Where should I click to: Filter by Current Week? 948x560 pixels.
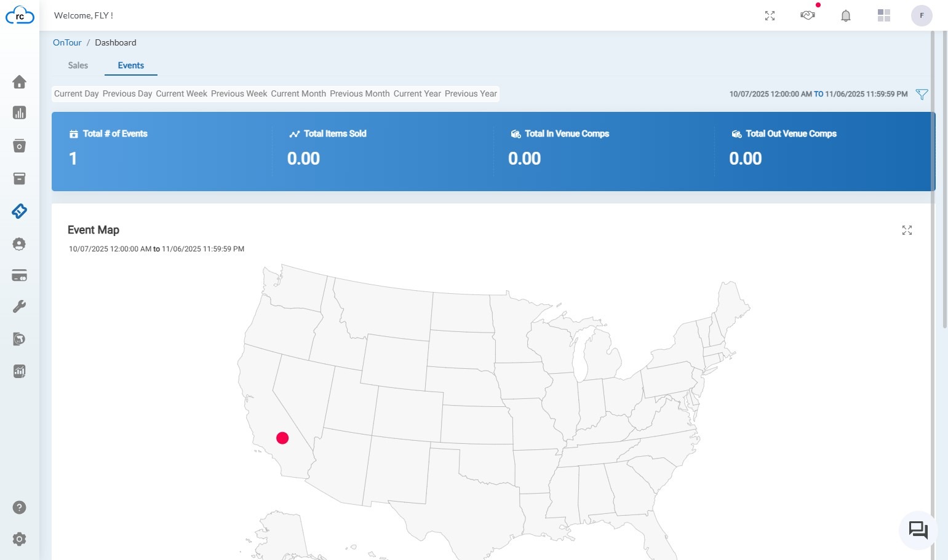181,93
